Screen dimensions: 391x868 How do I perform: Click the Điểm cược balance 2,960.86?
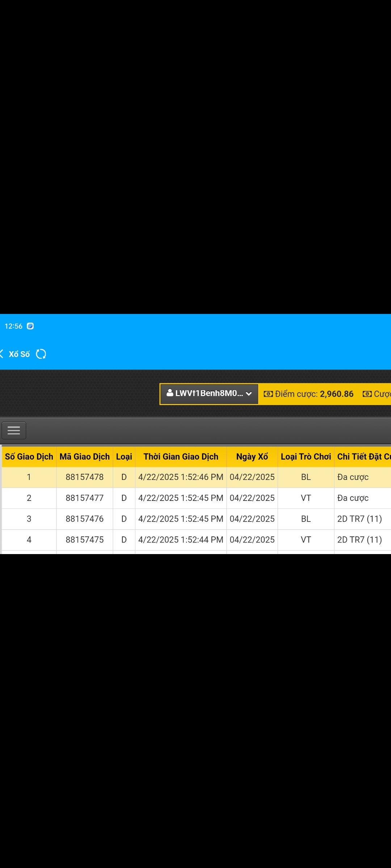pyautogui.click(x=336, y=394)
